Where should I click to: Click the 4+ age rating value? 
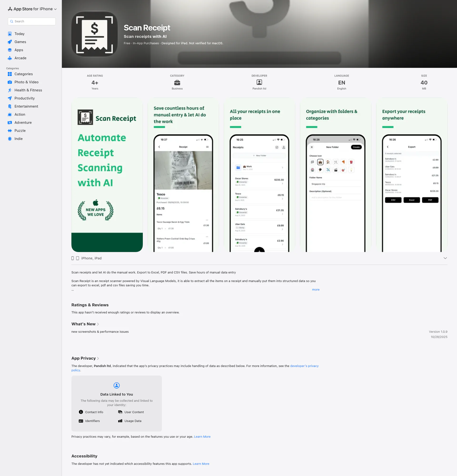coord(95,83)
